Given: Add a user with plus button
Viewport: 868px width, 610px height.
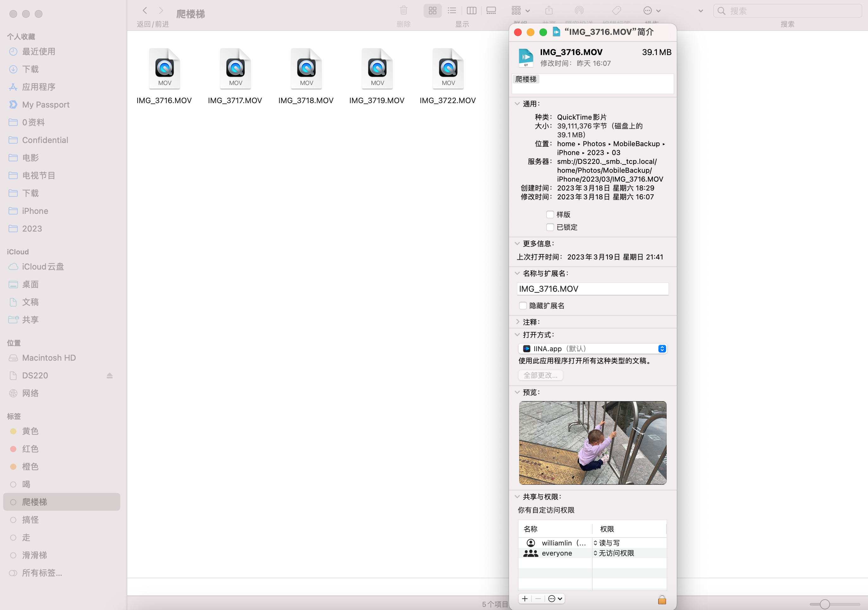Looking at the screenshot, I should click(525, 599).
